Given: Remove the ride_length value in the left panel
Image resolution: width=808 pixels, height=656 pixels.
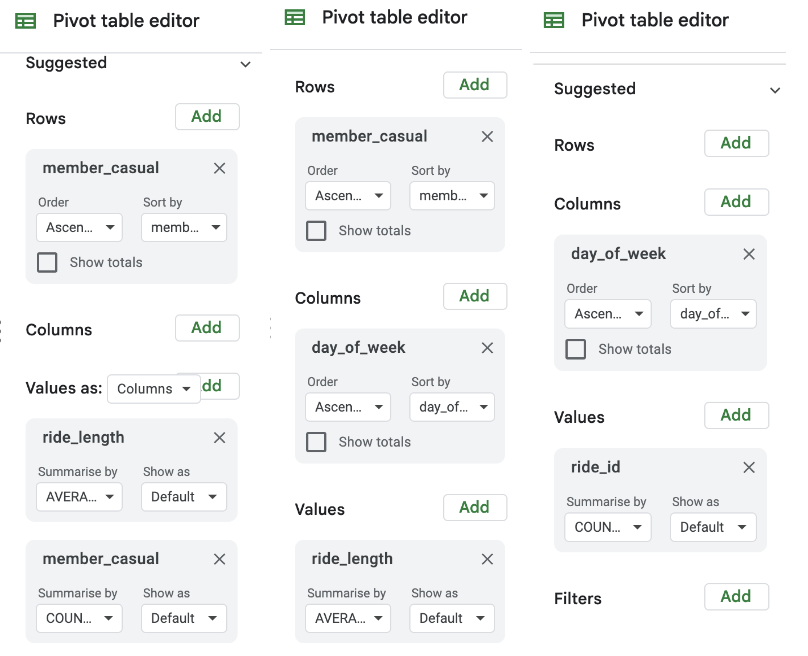Looking at the screenshot, I should pos(219,437).
